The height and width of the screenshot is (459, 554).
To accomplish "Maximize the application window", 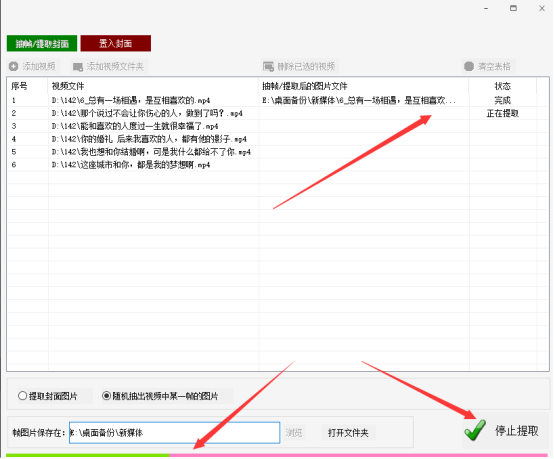I will [513, 8].
